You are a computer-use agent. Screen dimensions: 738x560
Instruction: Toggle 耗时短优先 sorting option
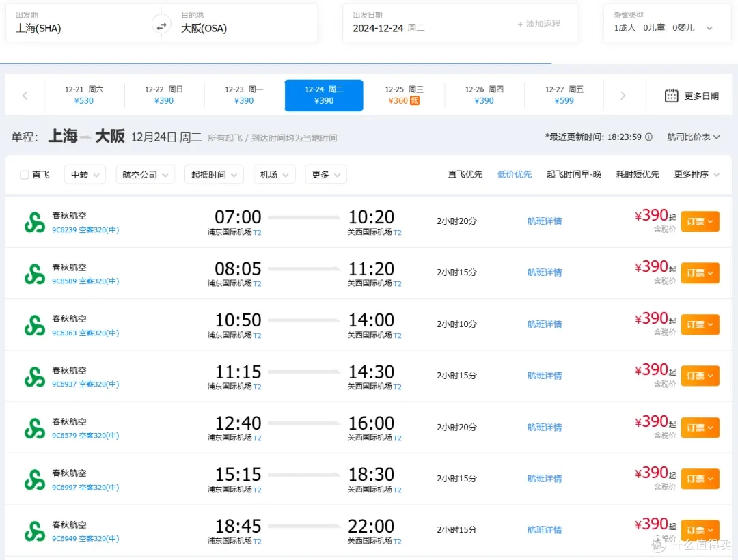tap(637, 174)
